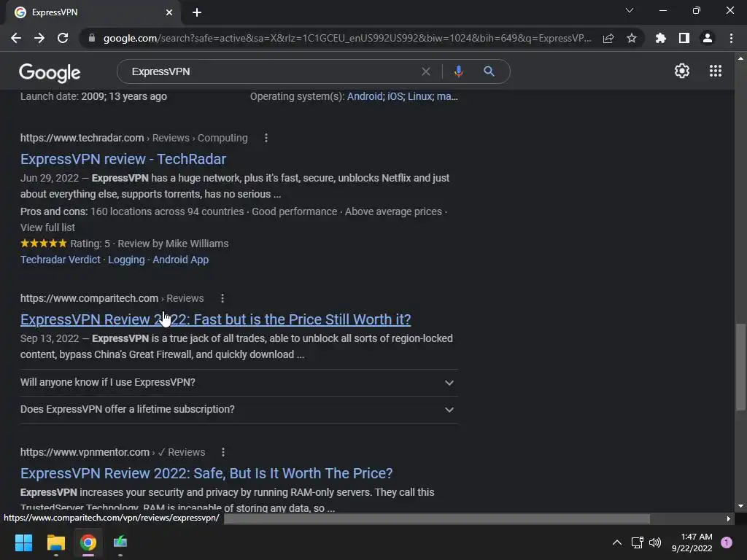
Task: Go back using the browser back arrow
Action: point(16,38)
